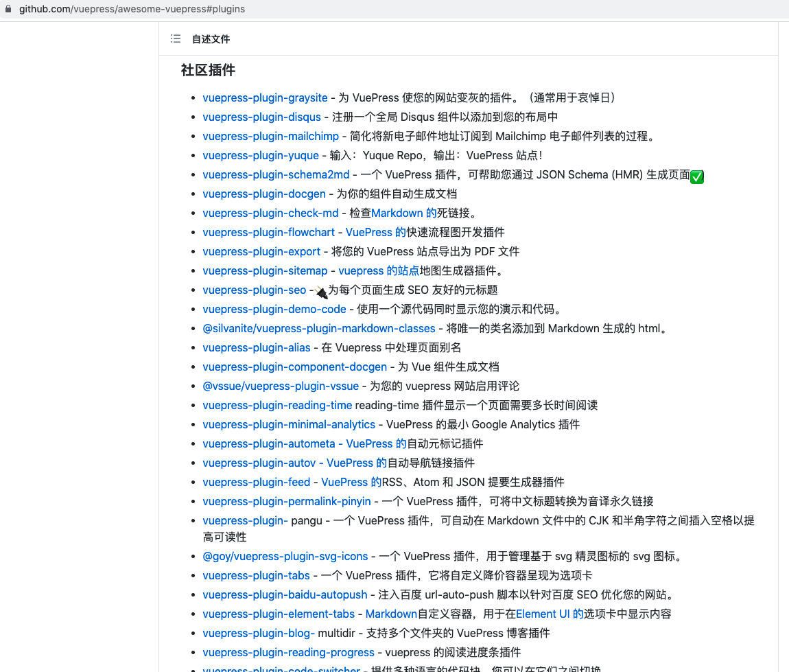Open the vuepress-plugin-yuque link

(261, 155)
